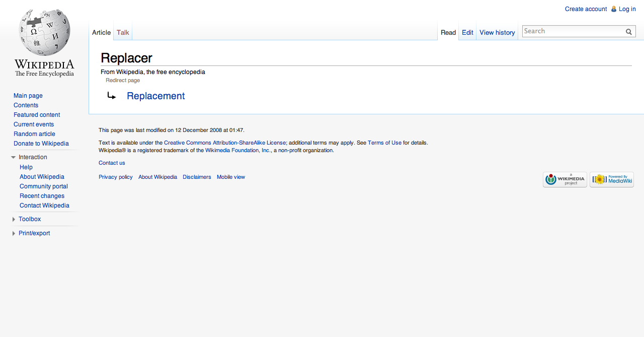Open Wikimedia Foundation, Inc. link

tap(238, 151)
